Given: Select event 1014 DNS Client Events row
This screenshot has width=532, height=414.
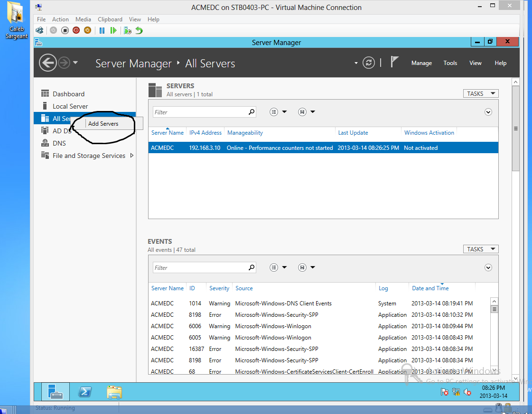Looking at the screenshot, I should click(319, 304).
